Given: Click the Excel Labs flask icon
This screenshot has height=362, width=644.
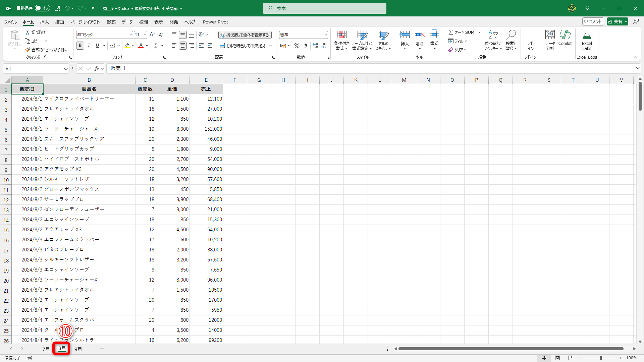Looking at the screenshot, I should [x=587, y=35].
